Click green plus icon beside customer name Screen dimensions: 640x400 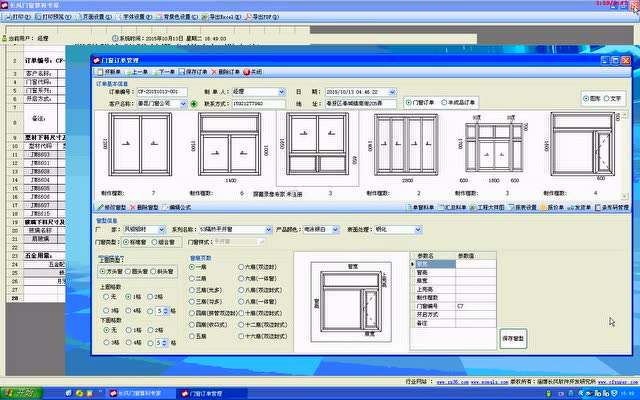tap(194, 104)
